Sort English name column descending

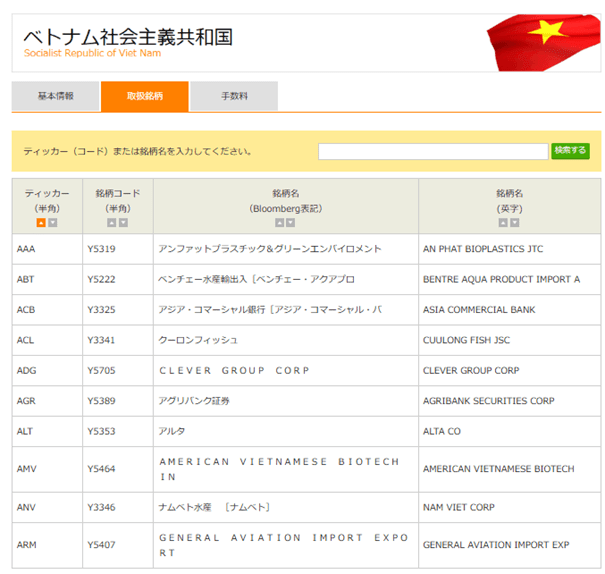[x=515, y=223]
